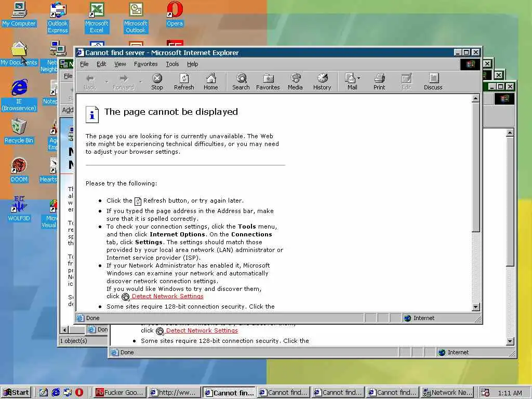Image resolution: width=532 pixels, height=399 pixels.
Task: Go to the Home page
Action: [211, 82]
